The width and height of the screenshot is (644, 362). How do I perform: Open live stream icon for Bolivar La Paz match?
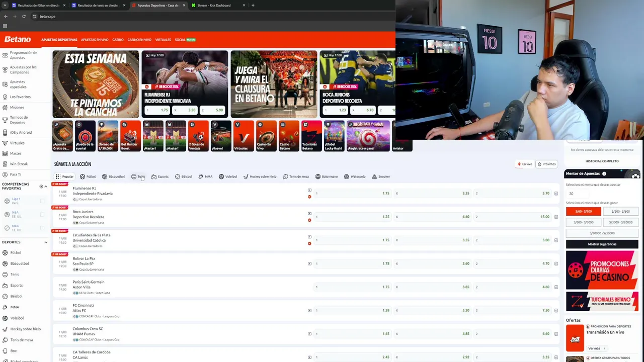click(x=309, y=263)
